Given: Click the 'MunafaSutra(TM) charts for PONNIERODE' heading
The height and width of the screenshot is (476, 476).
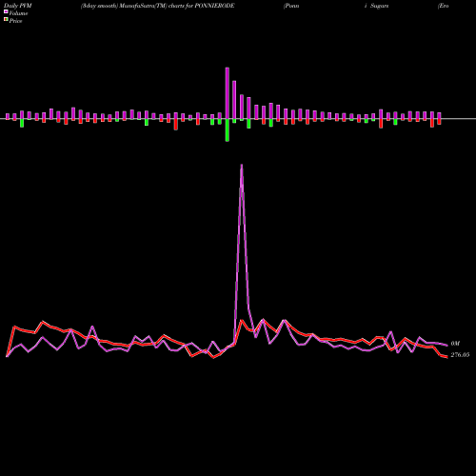Looking at the screenshot, I should click(177, 6).
